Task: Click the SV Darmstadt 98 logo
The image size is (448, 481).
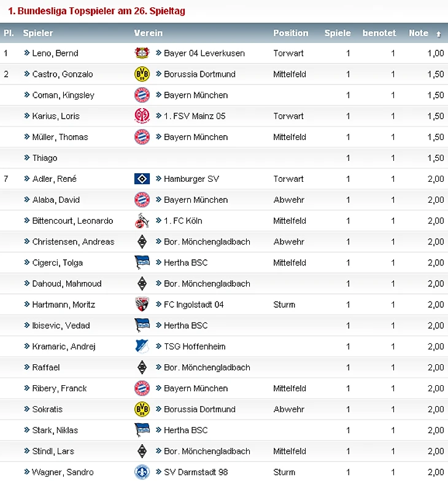Action: [x=142, y=472]
